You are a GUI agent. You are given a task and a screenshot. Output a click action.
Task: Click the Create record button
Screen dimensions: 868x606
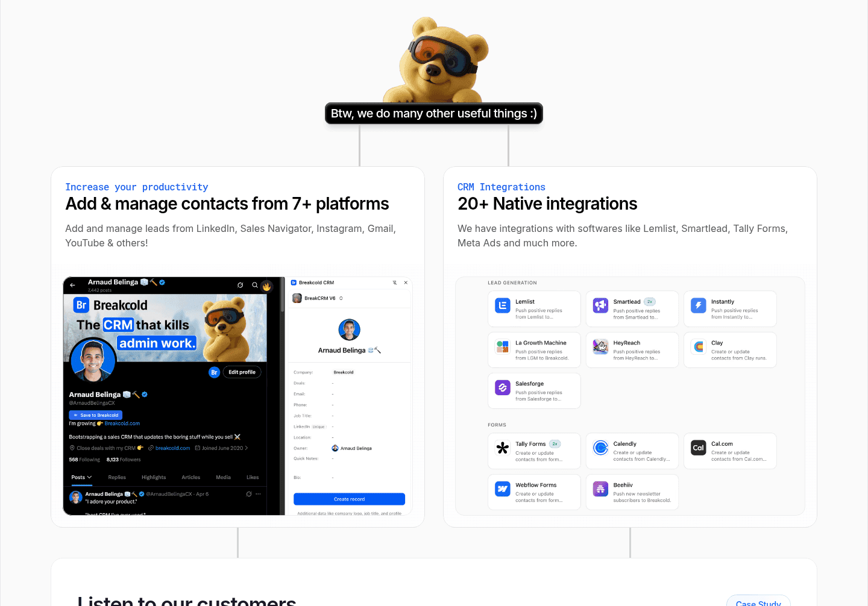click(349, 499)
